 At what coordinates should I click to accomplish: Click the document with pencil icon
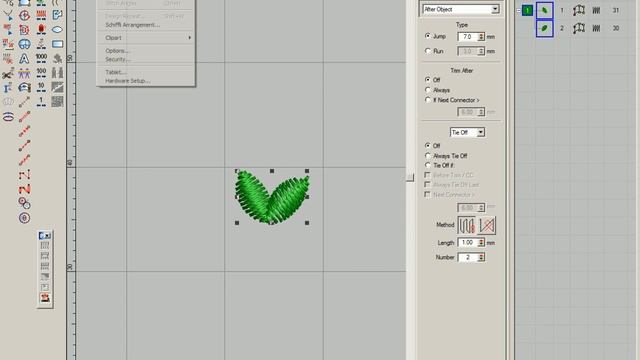point(57,15)
